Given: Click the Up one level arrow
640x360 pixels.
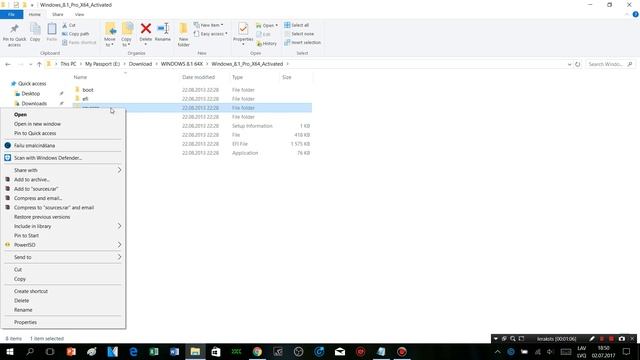Looking at the screenshot, I should 39,64.
